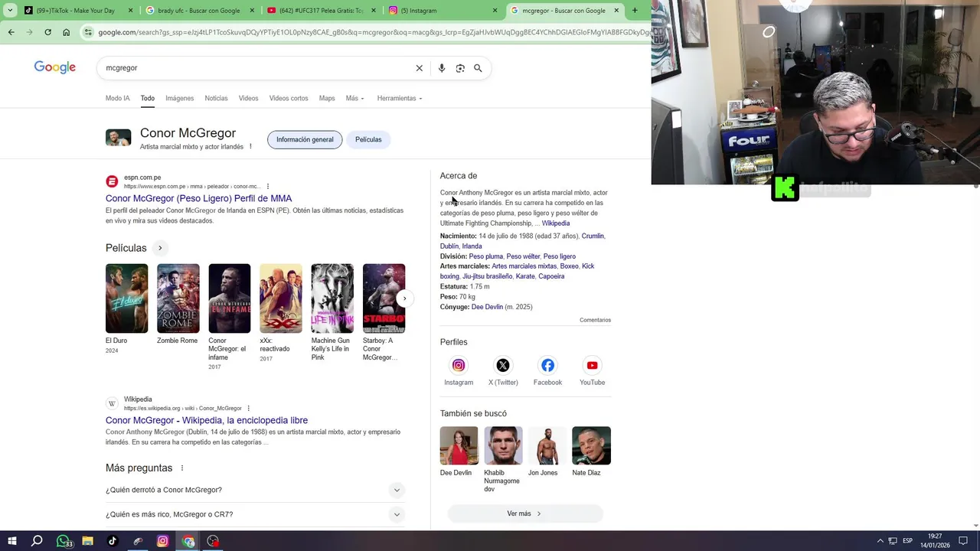
Task: Click the Dee Devlin spouse link
Action: point(487,307)
